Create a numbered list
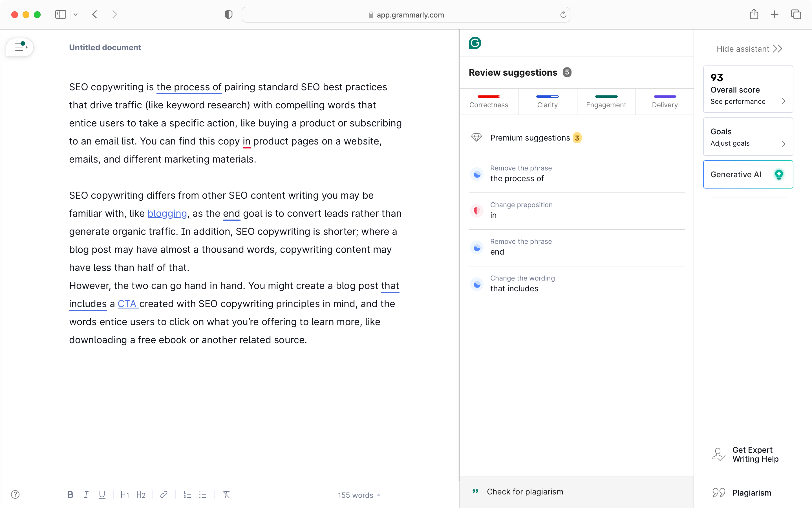Screen dimensions: 812x508 click(187, 494)
